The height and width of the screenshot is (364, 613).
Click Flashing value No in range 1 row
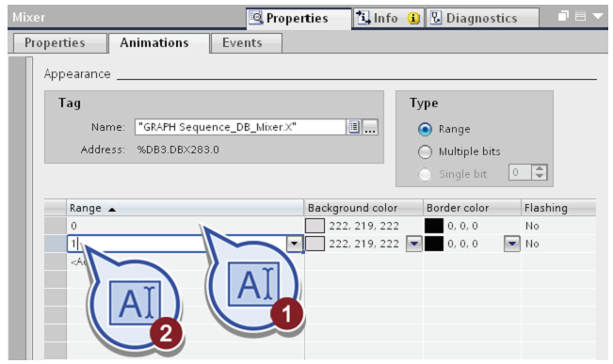tap(532, 244)
